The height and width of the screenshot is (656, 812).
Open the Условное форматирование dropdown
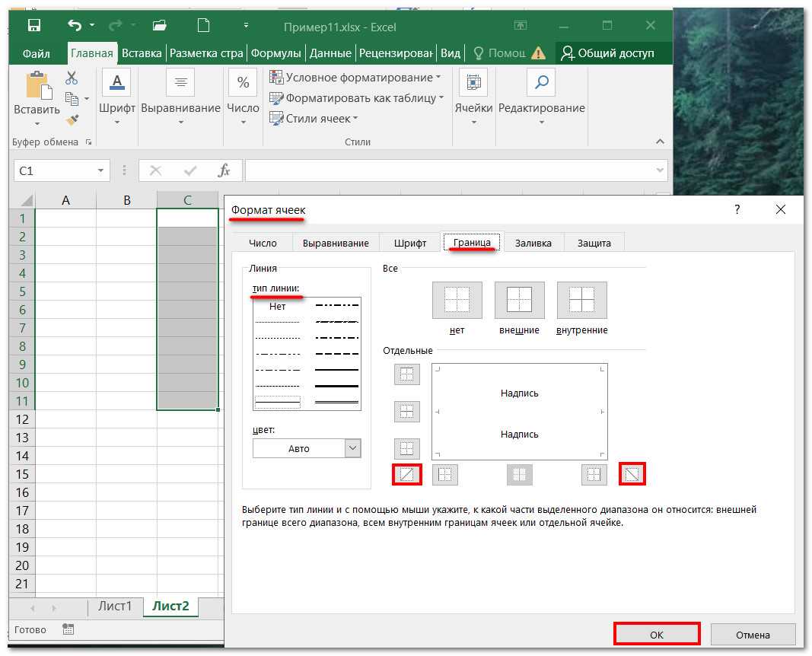click(x=355, y=78)
